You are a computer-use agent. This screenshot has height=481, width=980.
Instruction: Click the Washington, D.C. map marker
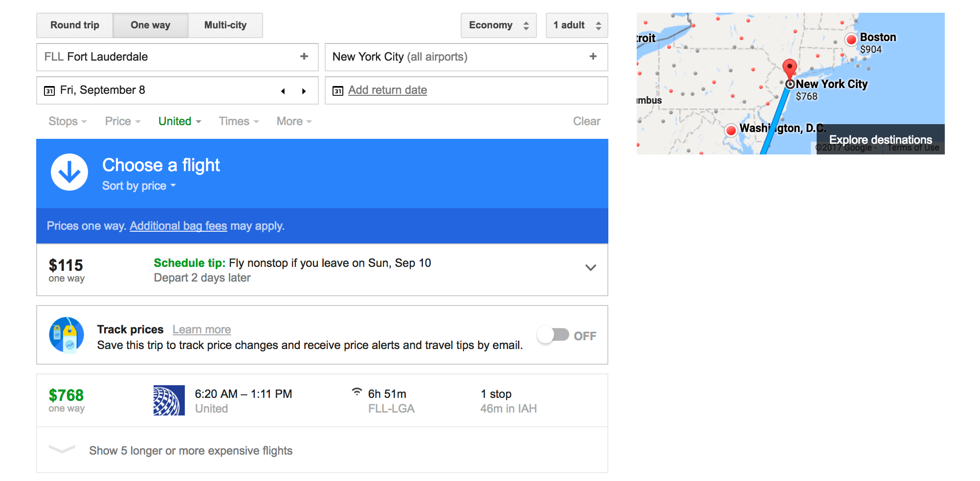(x=731, y=131)
